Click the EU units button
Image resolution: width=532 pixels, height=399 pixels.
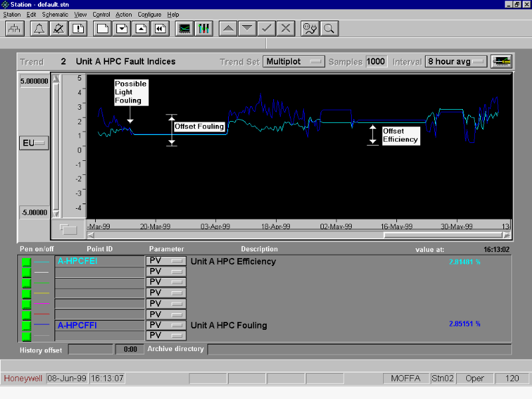(x=33, y=143)
